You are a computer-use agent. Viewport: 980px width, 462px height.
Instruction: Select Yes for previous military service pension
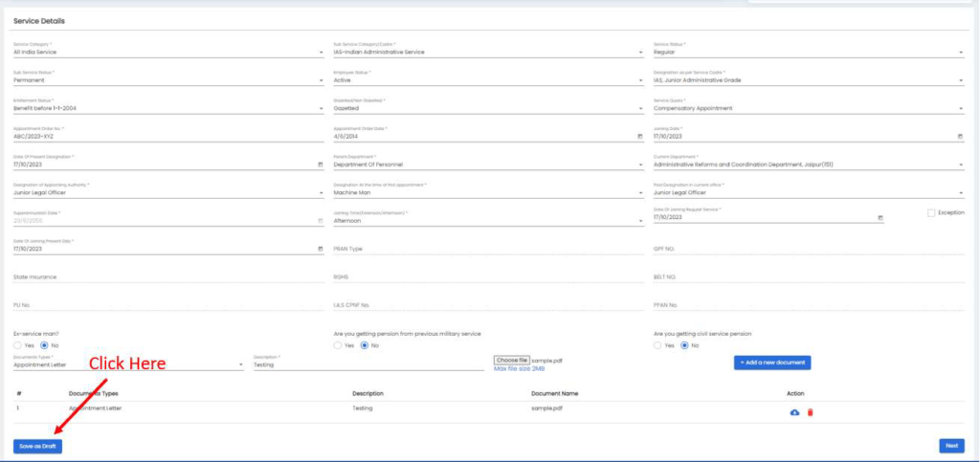pyautogui.click(x=338, y=345)
